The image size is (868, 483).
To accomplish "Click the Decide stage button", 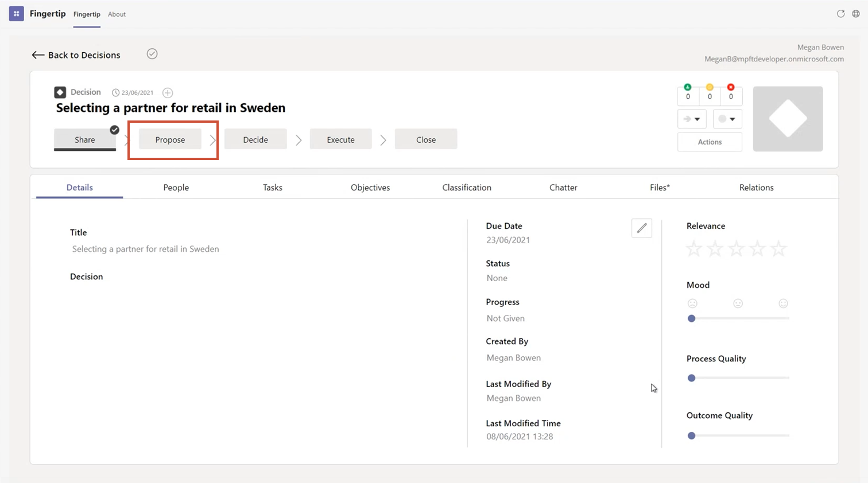I will 255,139.
